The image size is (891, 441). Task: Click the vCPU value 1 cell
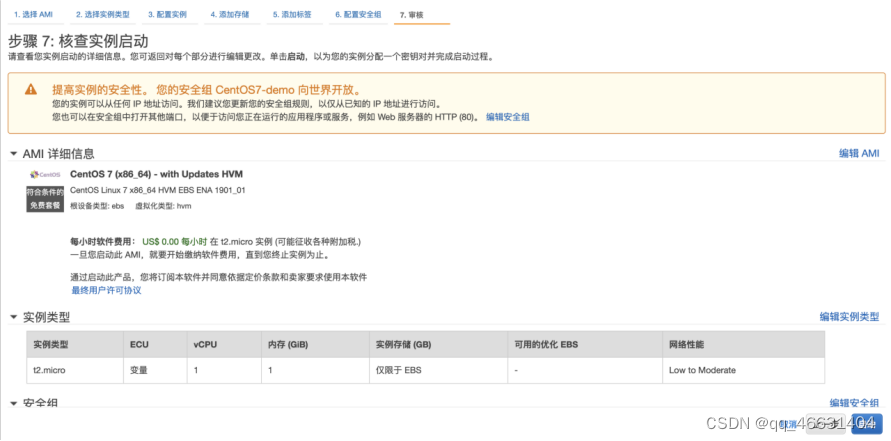tap(224, 371)
